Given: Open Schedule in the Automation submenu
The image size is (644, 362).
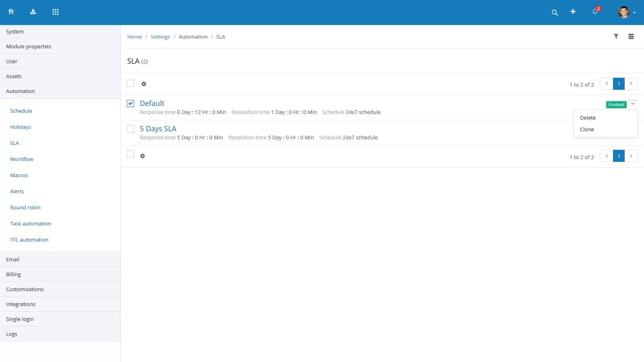Looking at the screenshot, I should pos(21,111).
